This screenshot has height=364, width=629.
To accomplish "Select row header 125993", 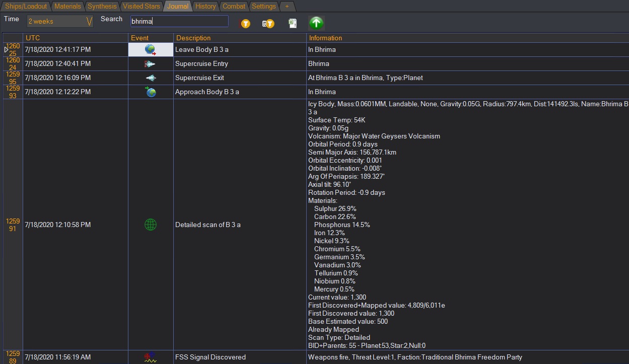I will click(13, 92).
